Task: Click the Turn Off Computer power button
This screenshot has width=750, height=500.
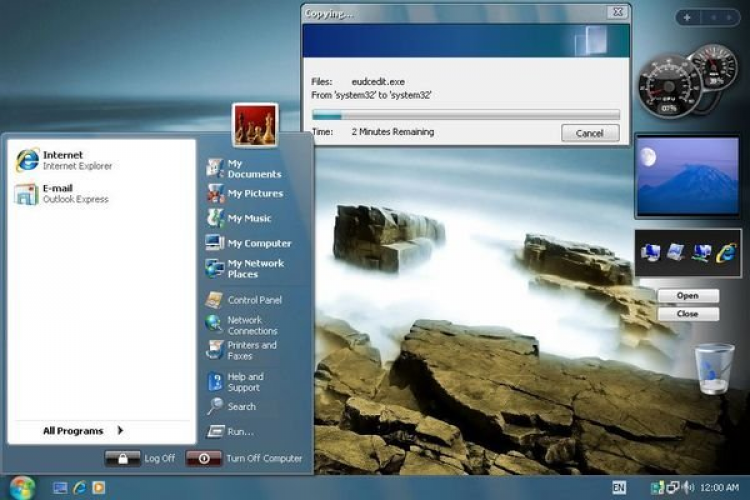Action: (204, 458)
